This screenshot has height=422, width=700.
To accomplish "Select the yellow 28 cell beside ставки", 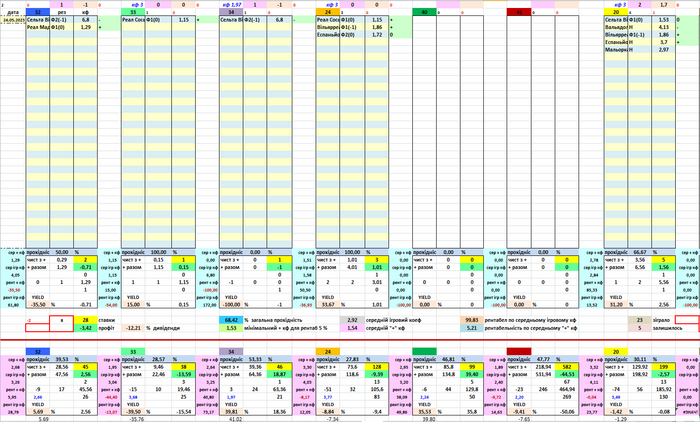I will coord(85,320).
